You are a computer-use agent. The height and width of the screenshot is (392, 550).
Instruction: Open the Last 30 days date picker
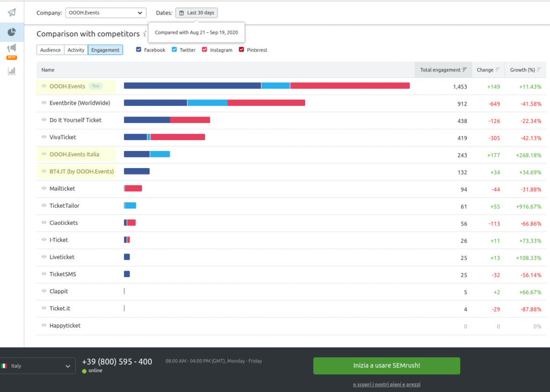[x=197, y=13]
